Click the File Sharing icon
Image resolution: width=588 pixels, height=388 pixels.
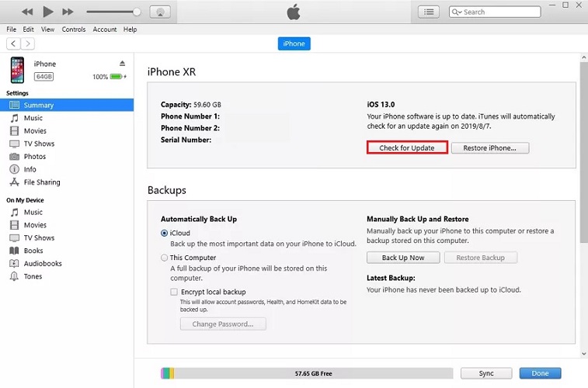click(14, 182)
